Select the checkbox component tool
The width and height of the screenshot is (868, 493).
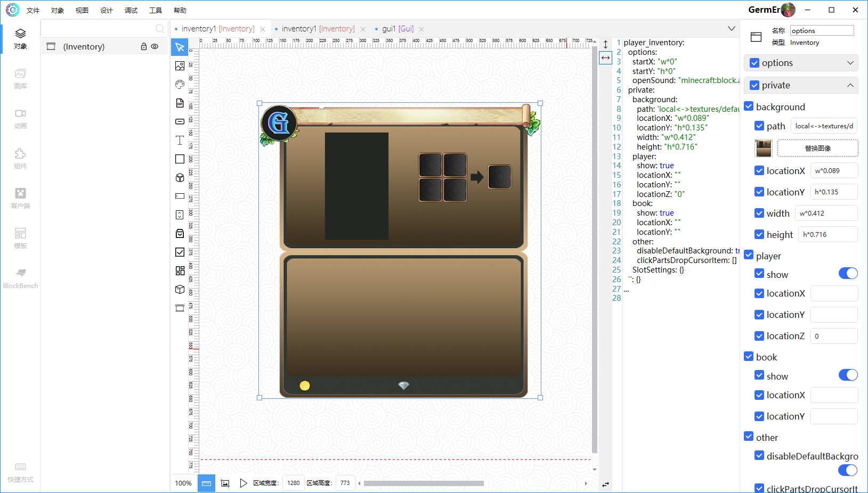click(180, 252)
